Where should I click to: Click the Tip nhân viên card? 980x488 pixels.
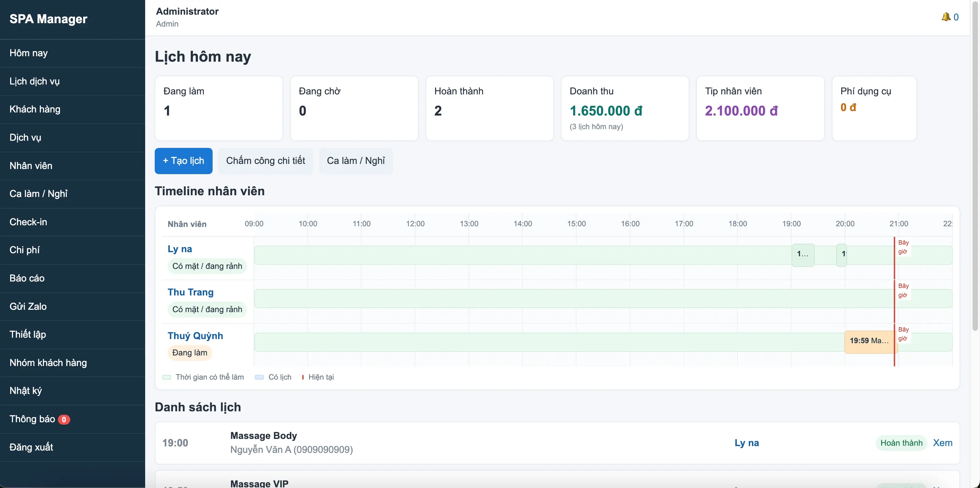761,108
